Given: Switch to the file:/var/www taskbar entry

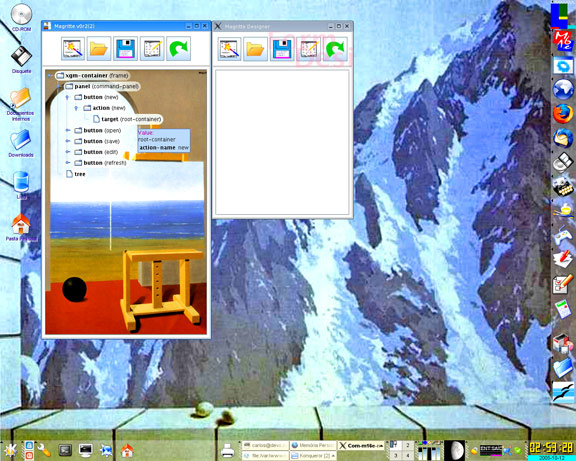Looking at the screenshot, I should [266, 455].
